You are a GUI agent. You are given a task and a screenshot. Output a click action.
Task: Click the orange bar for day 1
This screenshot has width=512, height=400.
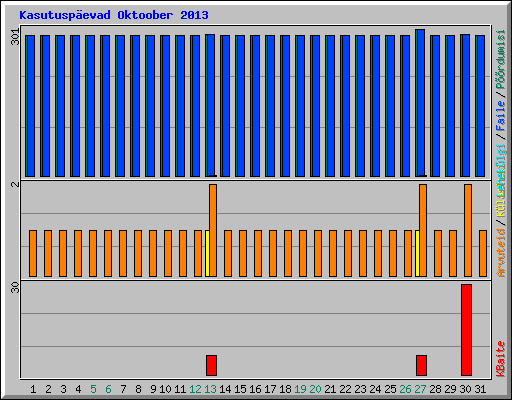coord(33,253)
